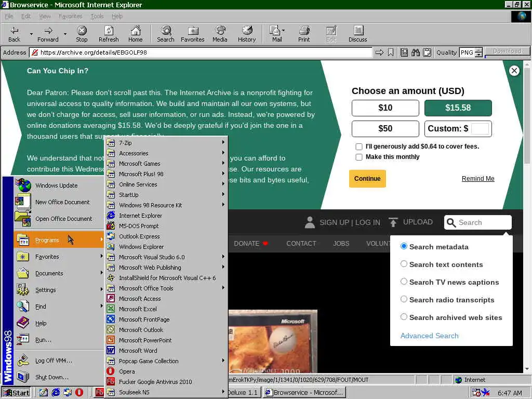The height and width of the screenshot is (399, 532).
Task: Expand the Soulseek NS submenu
Action: tap(166, 392)
